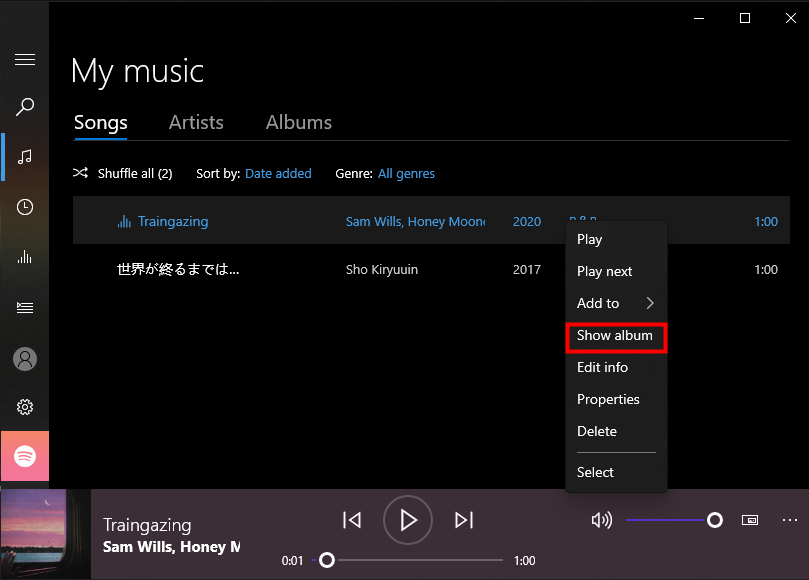The image size is (809, 580).
Task: Open the Spotify promo icon
Action: click(x=25, y=456)
